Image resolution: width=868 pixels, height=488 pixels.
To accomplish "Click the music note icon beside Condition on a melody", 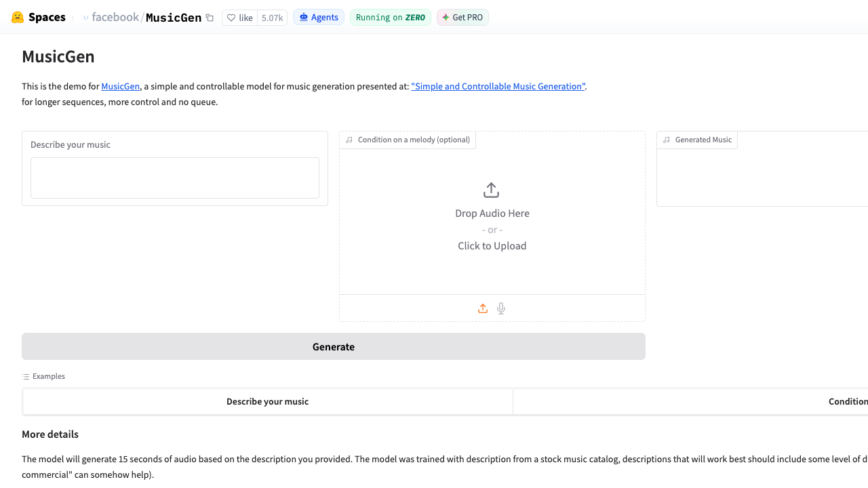I will click(349, 140).
